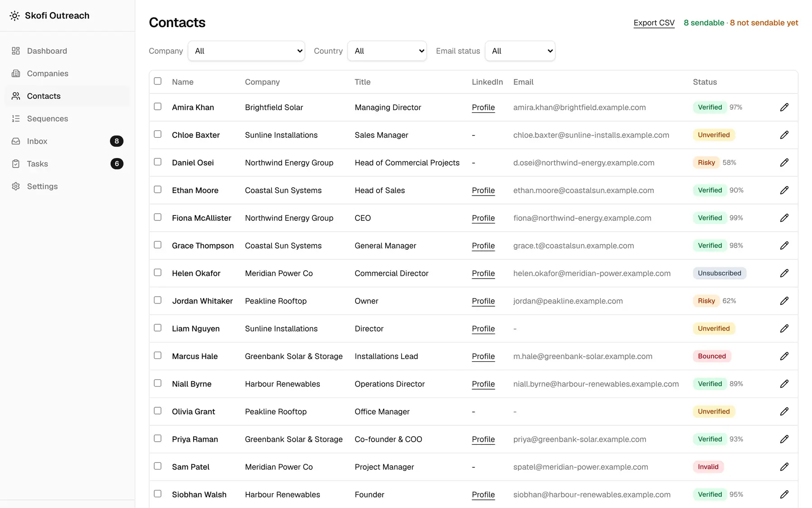Screen dimensions: 812x508
Task: Toggle the select-all checkbox in table header
Action: [x=157, y=81]
